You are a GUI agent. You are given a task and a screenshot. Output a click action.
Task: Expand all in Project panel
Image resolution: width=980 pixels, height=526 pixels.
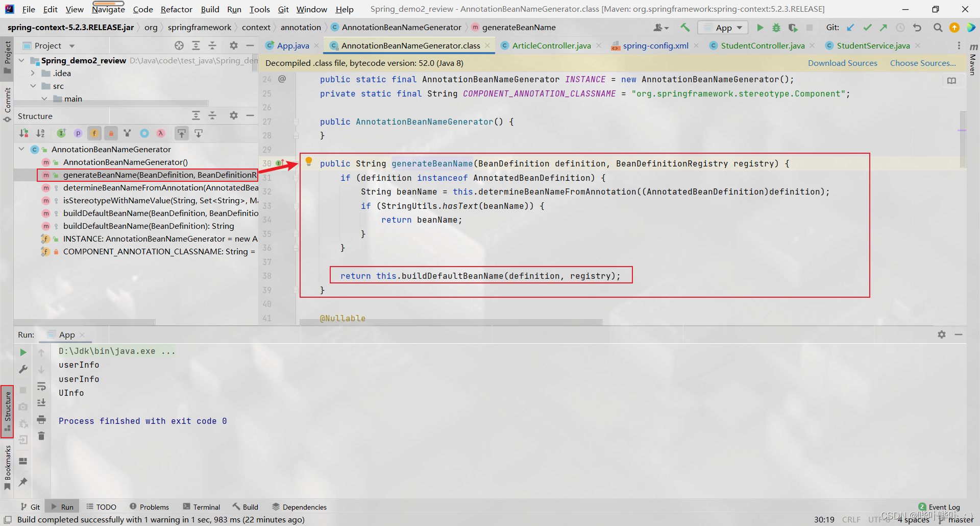click(196, 45)
